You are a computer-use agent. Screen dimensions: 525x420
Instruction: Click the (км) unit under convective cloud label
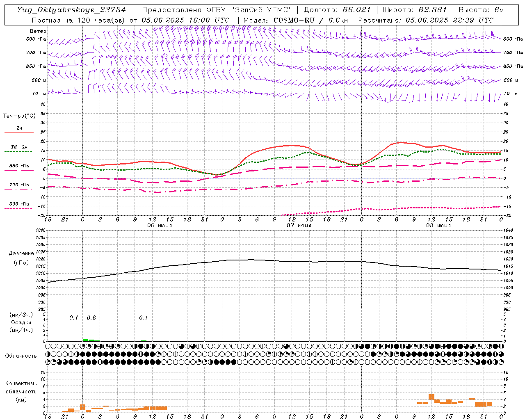click(x=21, y=399)
